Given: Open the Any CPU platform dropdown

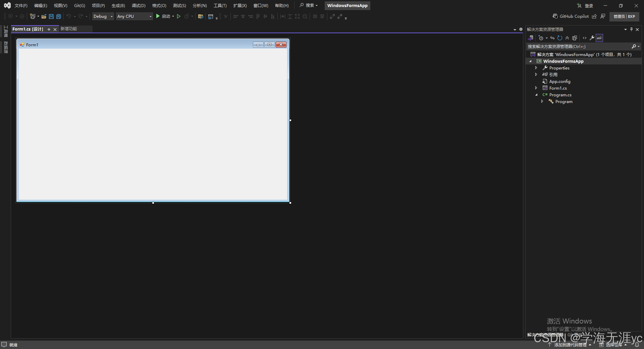Looking at the screenshot, I should click(x=135, y=16).
